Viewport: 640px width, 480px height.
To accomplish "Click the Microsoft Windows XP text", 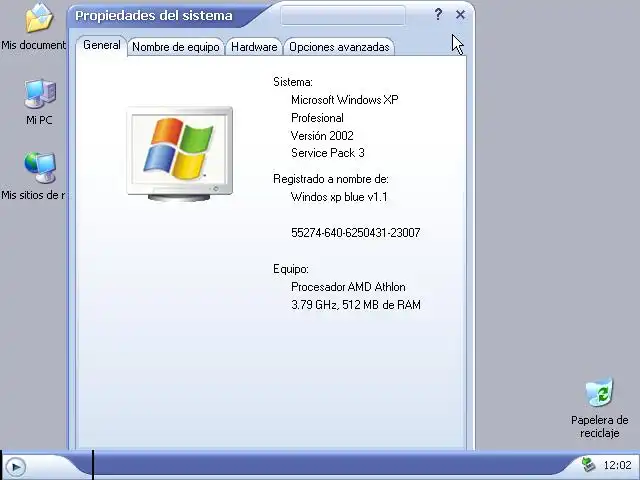I will point(344,100).
